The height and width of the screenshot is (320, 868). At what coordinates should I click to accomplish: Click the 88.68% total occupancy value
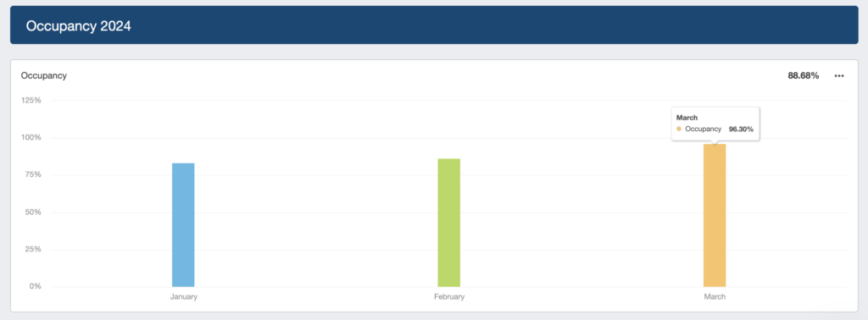pos(804,75)
